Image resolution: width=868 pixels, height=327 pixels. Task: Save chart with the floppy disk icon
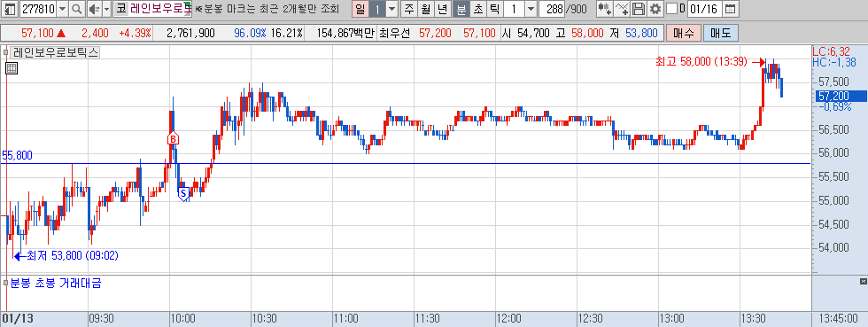pos(639,9)
